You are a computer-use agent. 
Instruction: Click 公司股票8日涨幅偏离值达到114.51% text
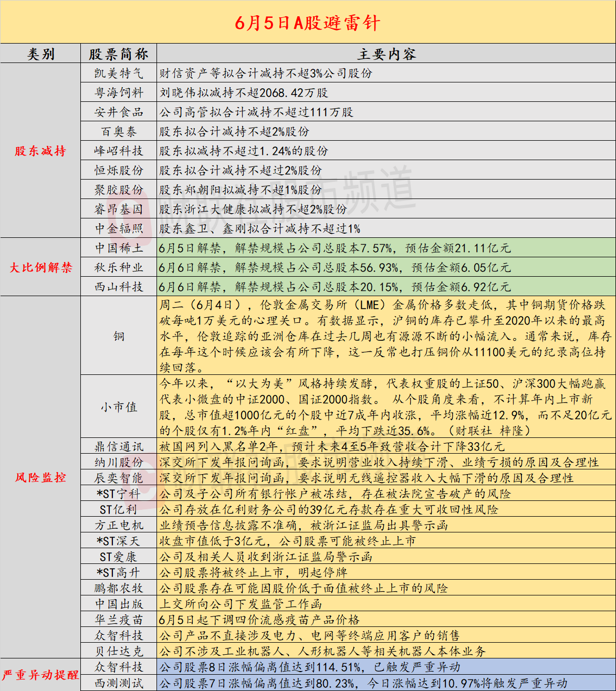tap(310, 667)
